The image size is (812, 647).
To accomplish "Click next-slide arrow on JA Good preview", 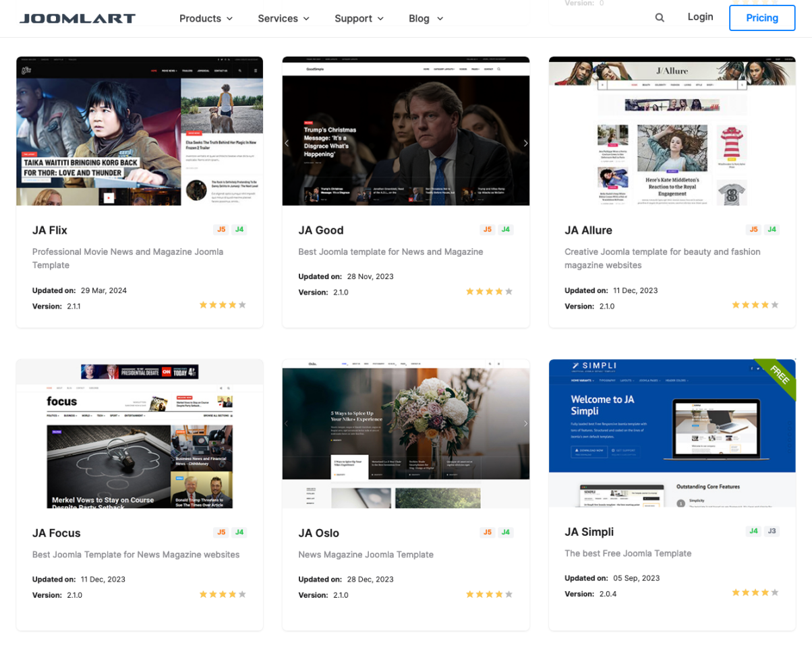I will tap(525, 144).
